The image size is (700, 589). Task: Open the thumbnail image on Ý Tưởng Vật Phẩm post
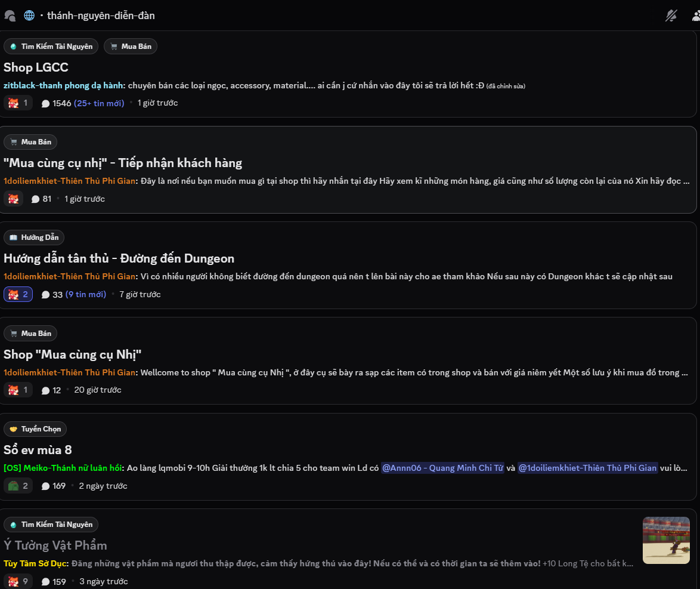click(666, 540)
